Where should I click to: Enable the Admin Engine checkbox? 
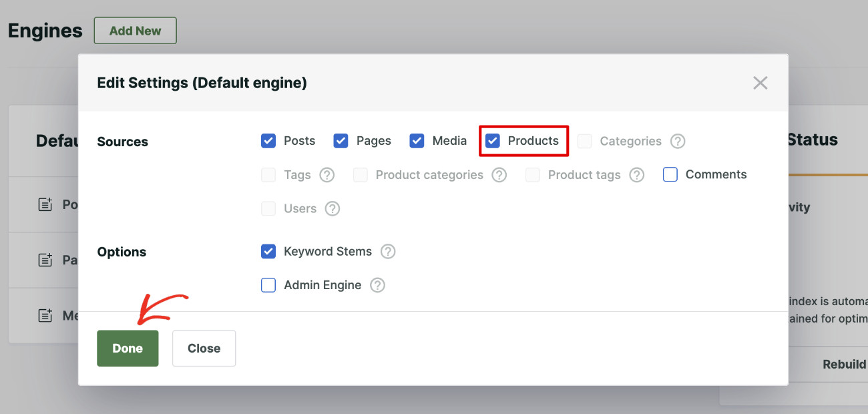point(268,285)
